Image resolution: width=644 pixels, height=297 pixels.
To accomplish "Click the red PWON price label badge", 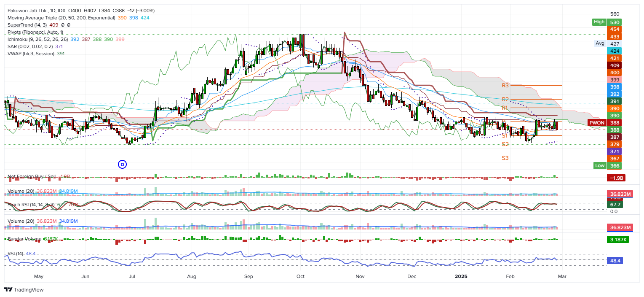I will pyautogui.click(x=597, y=123).
